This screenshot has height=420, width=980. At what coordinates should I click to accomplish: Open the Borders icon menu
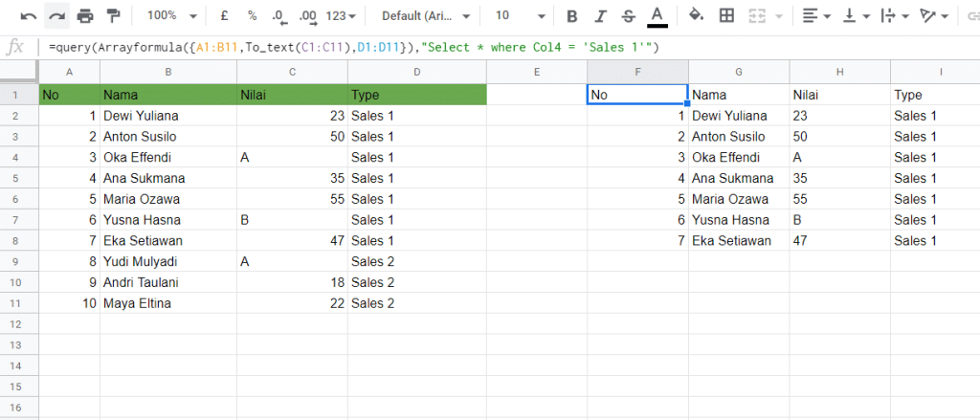726,16
